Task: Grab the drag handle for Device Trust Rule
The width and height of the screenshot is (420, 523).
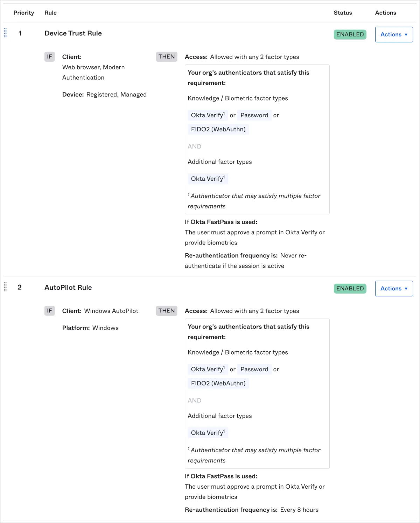Action: point(5,33)
